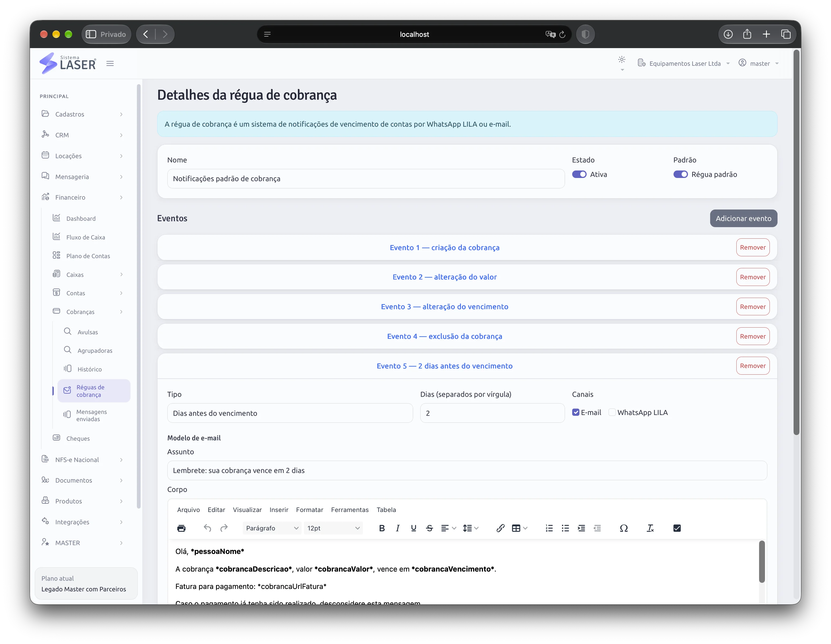
Task: Open the Ferramentas editor menu
Action: [x=350, y=510]
